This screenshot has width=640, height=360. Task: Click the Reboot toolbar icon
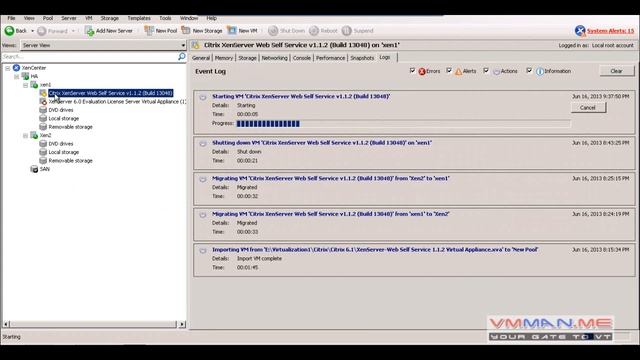pyautogui.click(x=314, y=31)
